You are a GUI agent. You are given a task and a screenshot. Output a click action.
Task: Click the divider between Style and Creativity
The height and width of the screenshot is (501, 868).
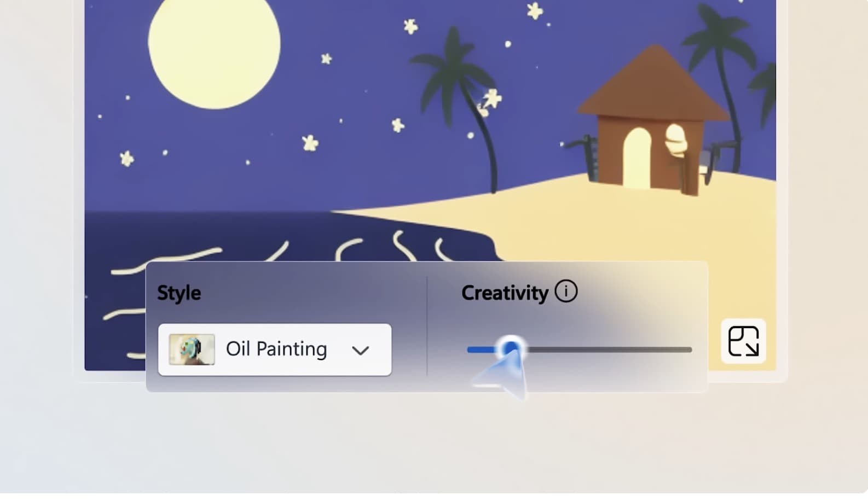pyautogui.click(x=427, y=326)
